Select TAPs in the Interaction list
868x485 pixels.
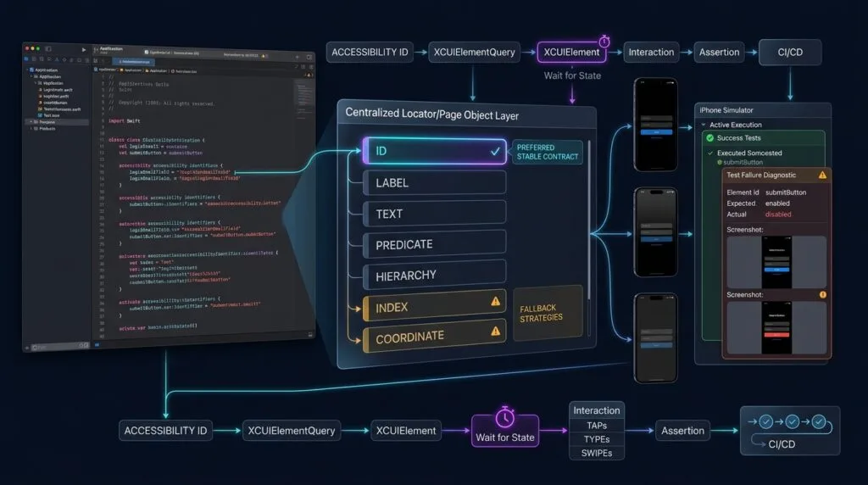[597, 426]
